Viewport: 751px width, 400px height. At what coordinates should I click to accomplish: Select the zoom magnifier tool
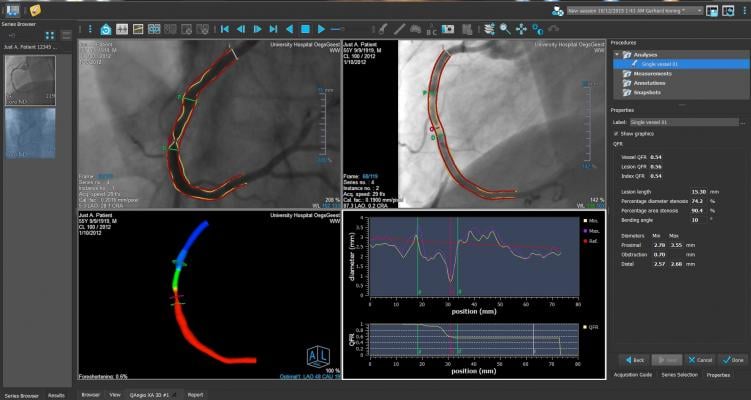coord(505,30)
